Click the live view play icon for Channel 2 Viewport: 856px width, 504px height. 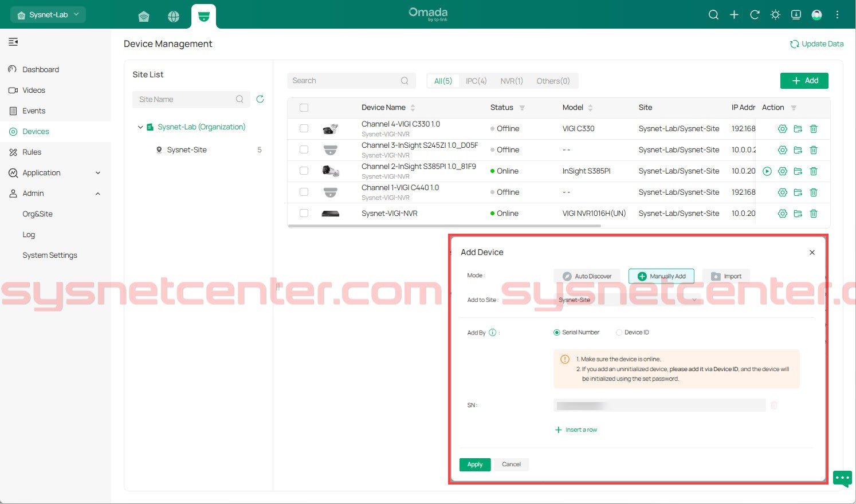click(x=767, y=171)
